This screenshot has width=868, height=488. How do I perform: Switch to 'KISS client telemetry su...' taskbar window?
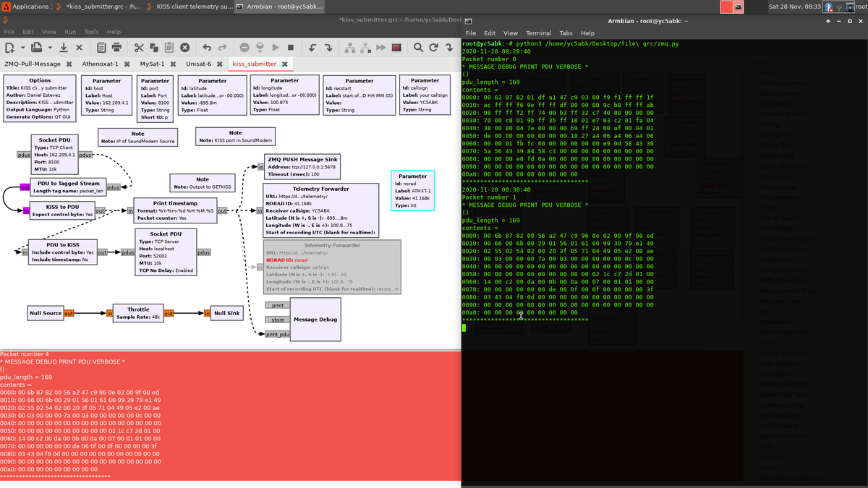(x=189, y=7)
